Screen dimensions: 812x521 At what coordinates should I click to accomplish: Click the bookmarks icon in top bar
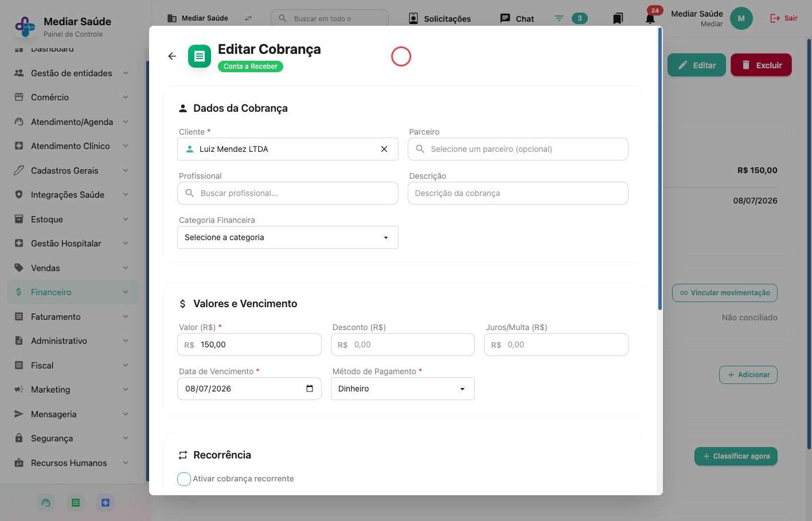click(x=618, y=18)
